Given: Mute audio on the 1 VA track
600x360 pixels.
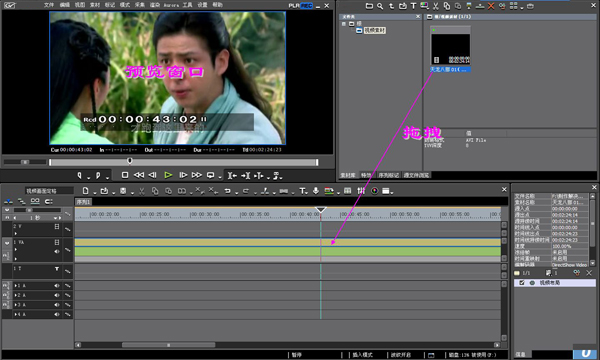Looking at the screenshot, I should pos(57,251).
